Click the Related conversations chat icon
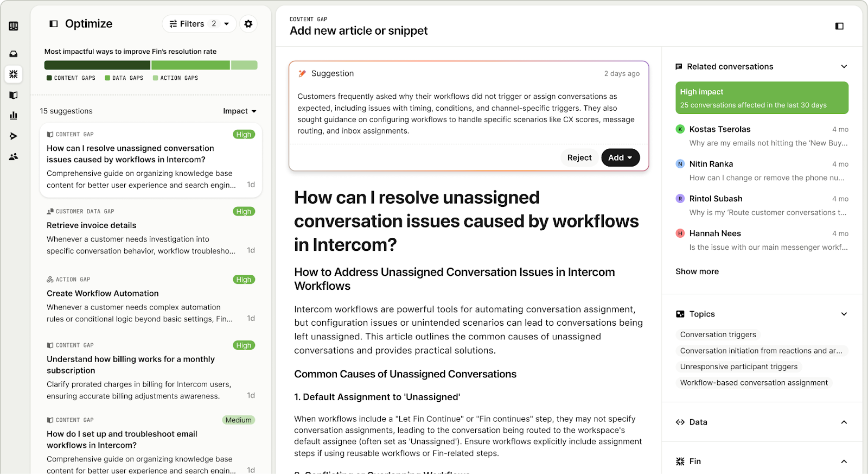 coord(679,67)
